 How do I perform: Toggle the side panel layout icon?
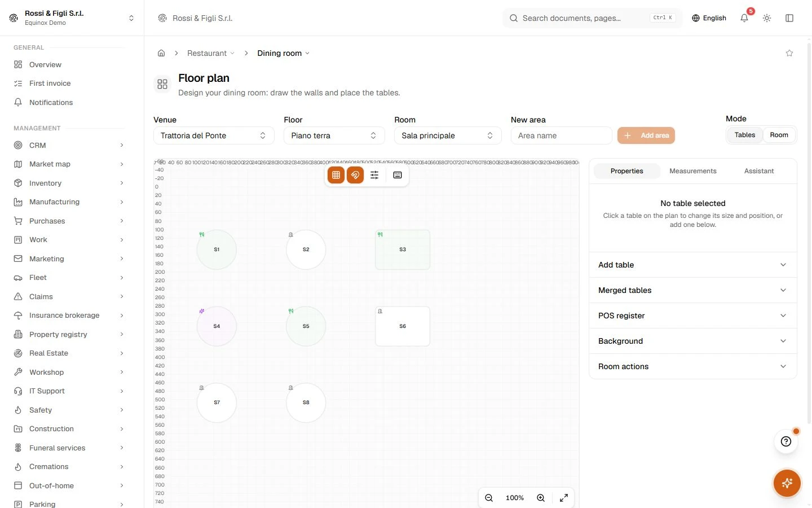[789, 18]
